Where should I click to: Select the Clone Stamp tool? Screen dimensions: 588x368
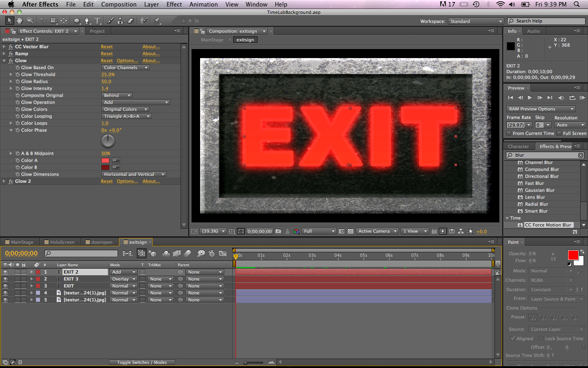[120, 20]
